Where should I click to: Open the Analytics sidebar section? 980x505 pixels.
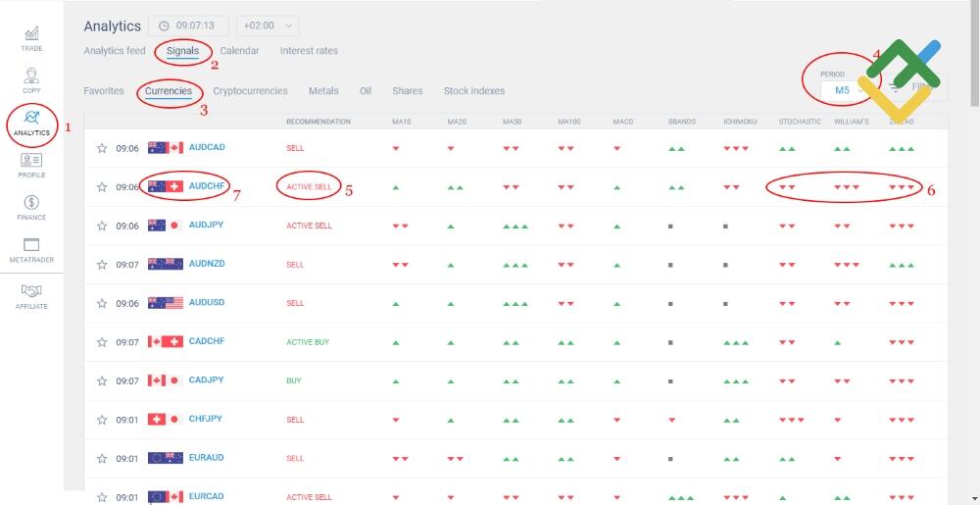pyautogui.click(x=31, y=124)
